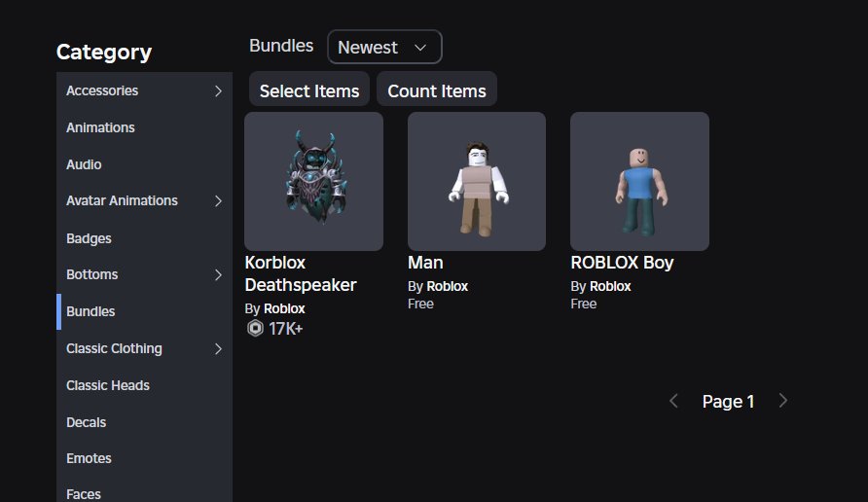868x502 pixels.
Task: Expand the Accessories category chevron
Action: coord(218,91)
